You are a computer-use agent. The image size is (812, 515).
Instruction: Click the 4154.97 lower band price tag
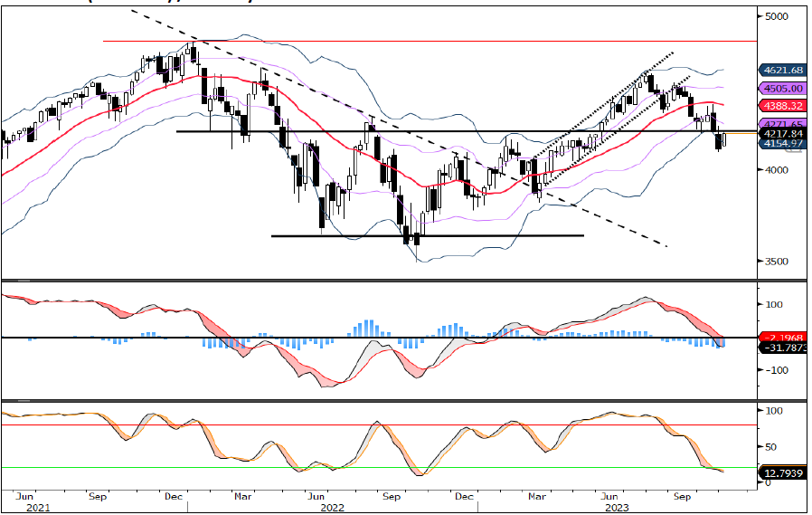tap(782, 143)
